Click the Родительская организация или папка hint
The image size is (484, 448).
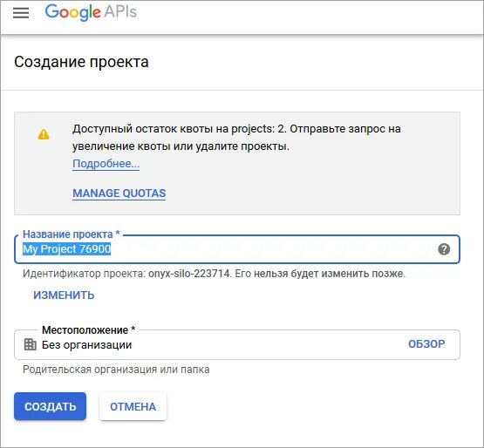click(x=116, y=370)
